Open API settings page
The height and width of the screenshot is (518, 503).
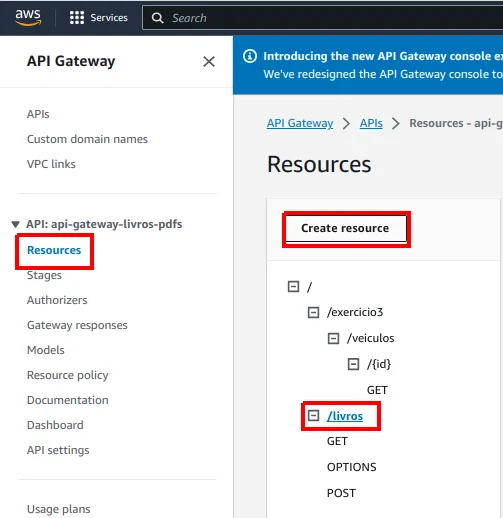(58, 450)
